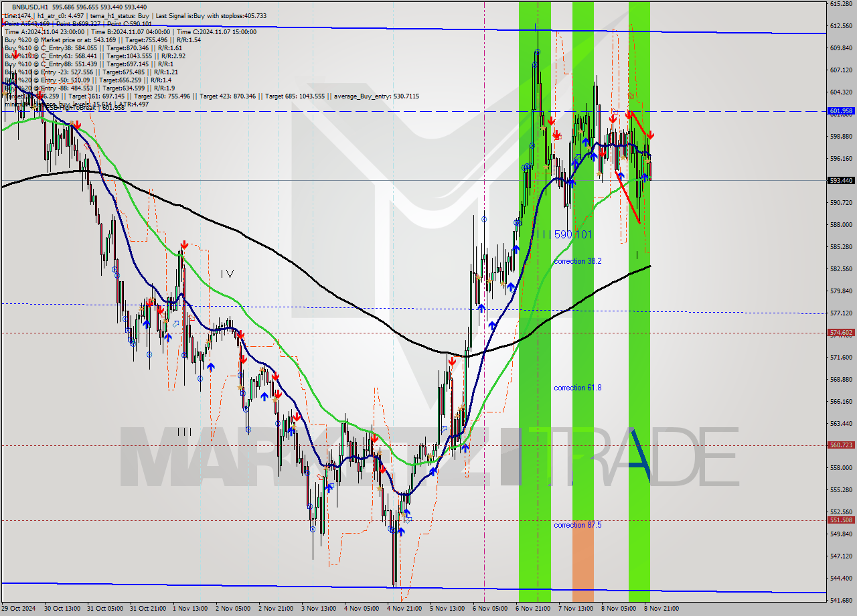
Task: Select the 'I I 590.101' wave label
Action: (x=567, y=234)
